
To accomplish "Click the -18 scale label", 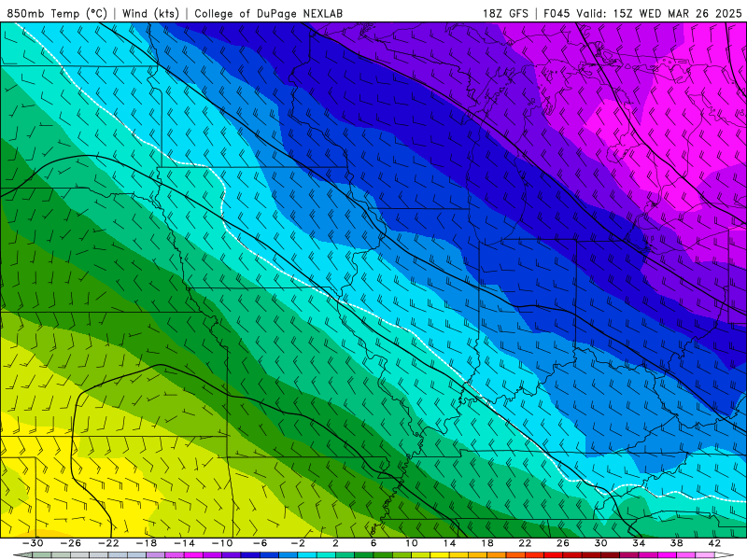I will (x=147, y=543).
